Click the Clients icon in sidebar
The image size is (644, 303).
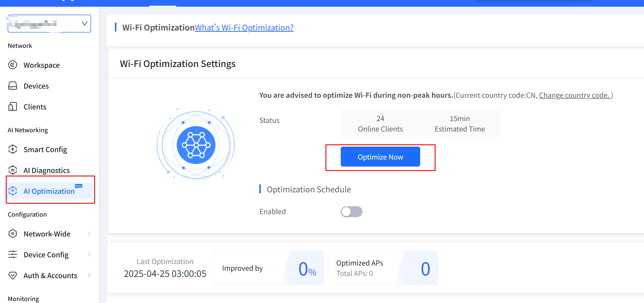(x=12, y=107)
